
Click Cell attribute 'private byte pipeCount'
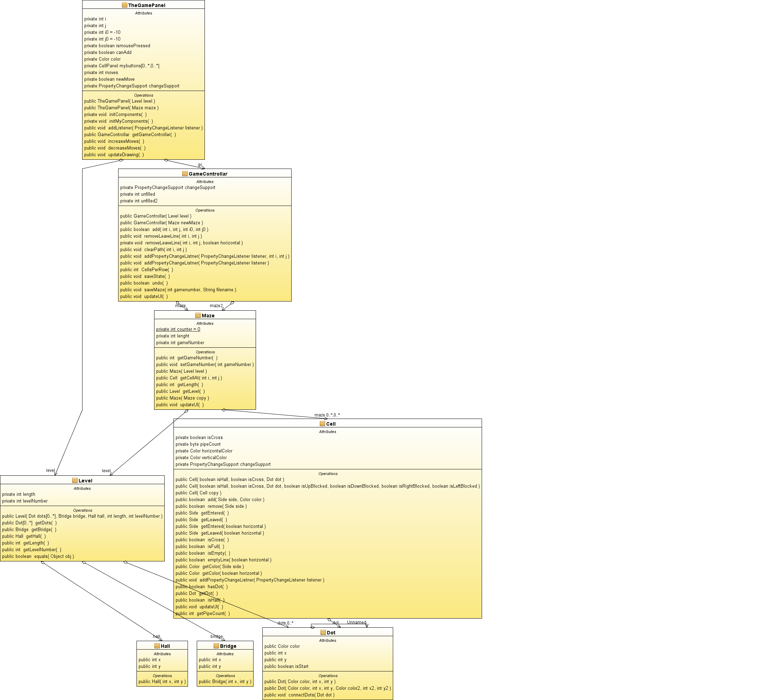[x=198, y=445]
